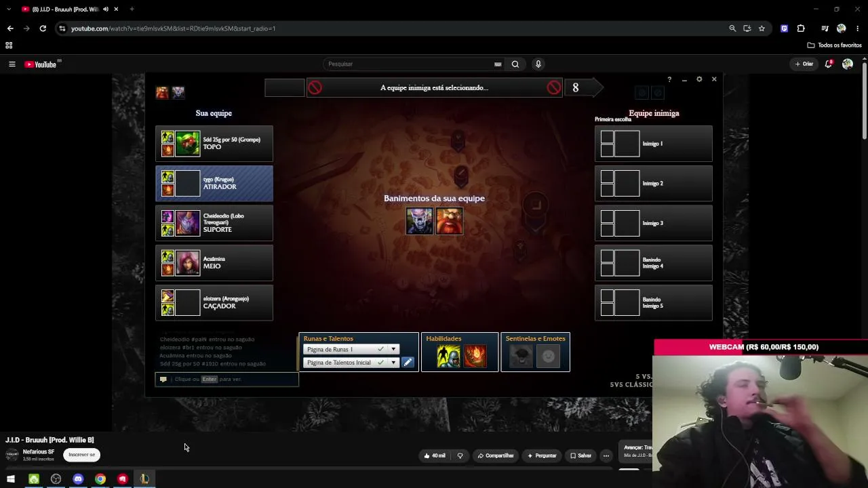The width and height of the screenshot is (868, 488).
Task: Save the video with Salvar
Action: (x=581, y=455)
